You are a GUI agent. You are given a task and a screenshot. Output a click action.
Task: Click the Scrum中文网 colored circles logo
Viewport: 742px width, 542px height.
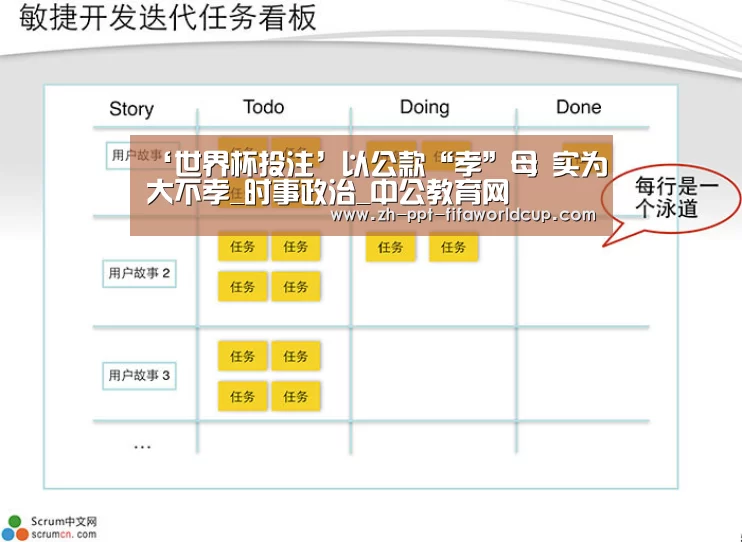[x=15, y=528]
